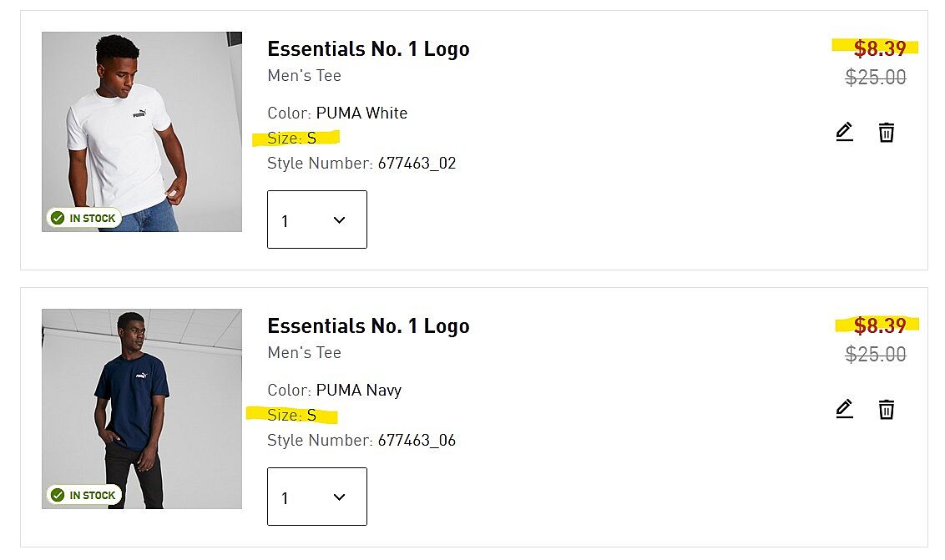The height and width of the screenshot is (560, 945).
Task: Open quantity dropdown for PUMA White tee
Action: pyautogui.click(x=317, y=219)
